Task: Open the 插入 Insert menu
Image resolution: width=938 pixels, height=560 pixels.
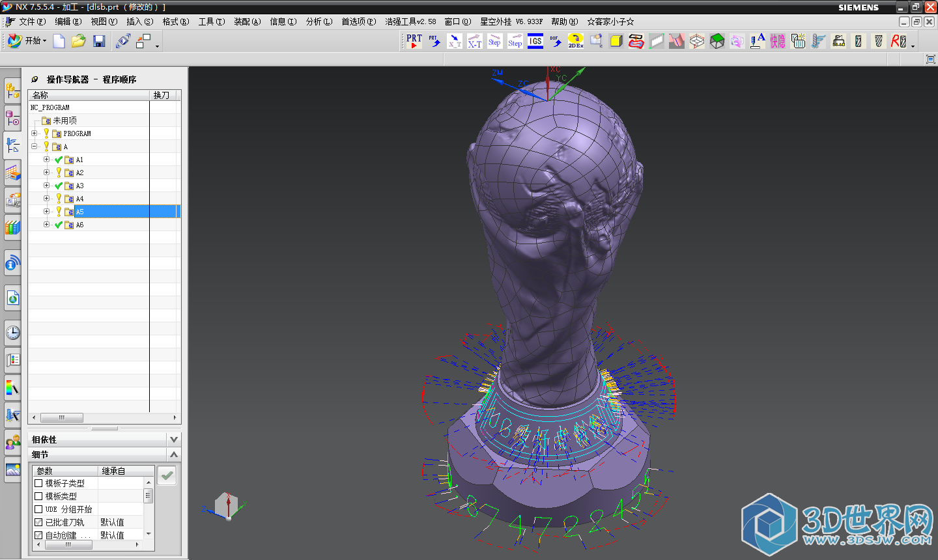Action: click(x=139, y=21)
